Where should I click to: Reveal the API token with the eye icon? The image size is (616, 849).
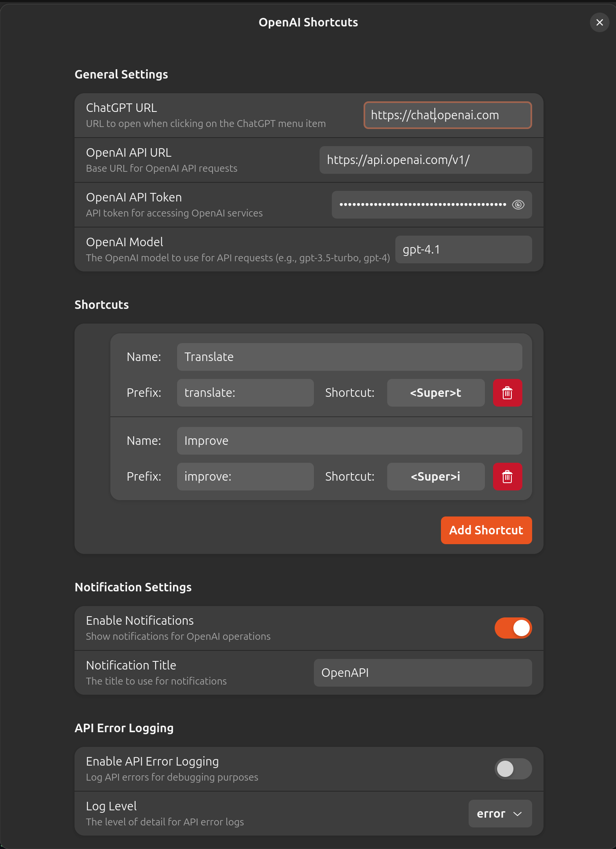coord(518,205)
